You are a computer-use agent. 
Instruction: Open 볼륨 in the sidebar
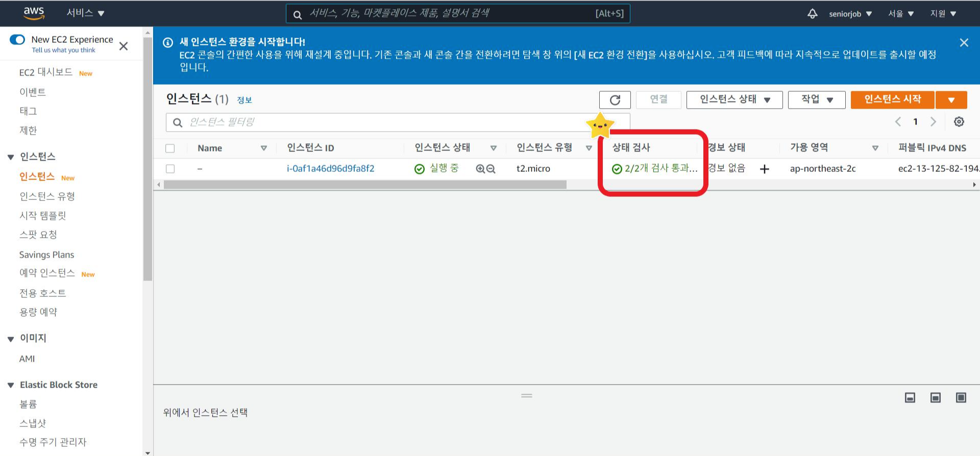28,404
